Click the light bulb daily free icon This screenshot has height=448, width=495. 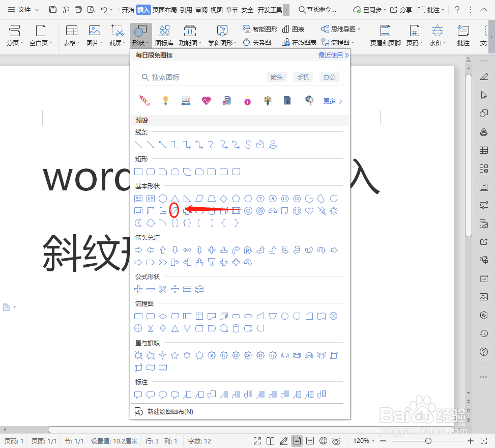click(x=165, y=101)
